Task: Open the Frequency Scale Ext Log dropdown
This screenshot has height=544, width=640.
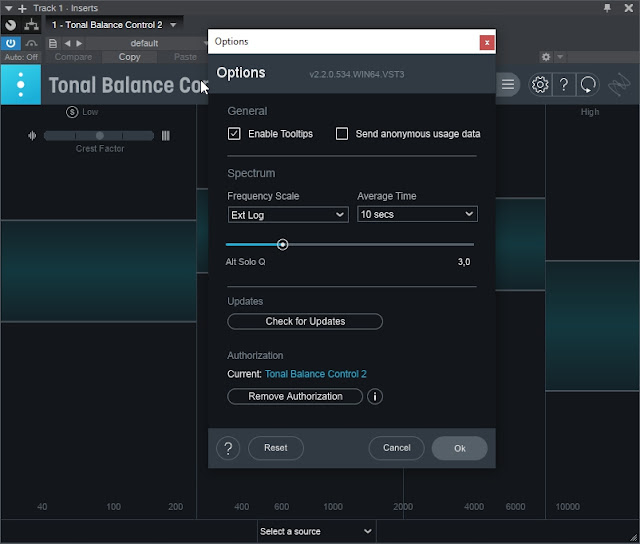Action: (288, 215)
